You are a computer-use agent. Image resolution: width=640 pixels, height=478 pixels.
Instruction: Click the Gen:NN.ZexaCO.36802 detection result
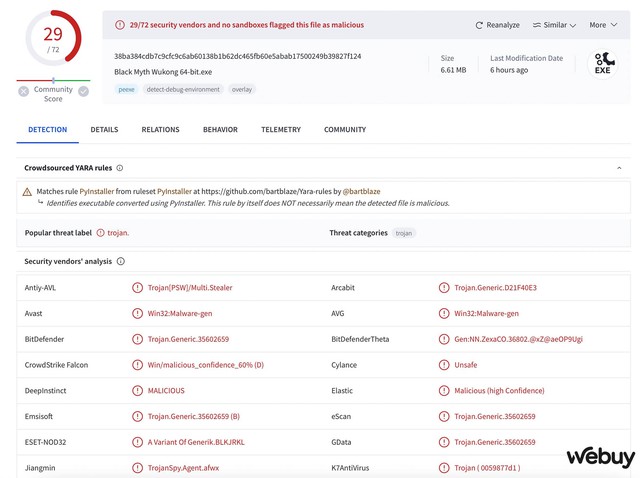pyautogui.click(x=518, y=339)
